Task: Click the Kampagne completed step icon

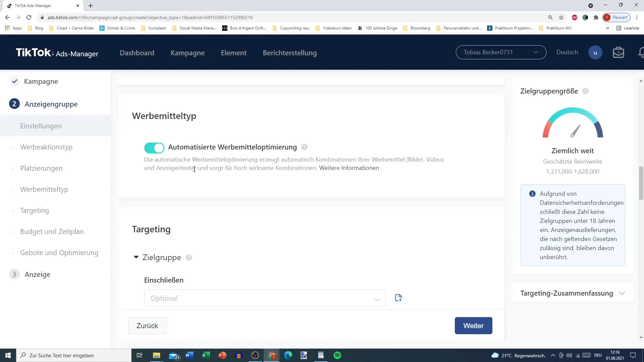Action: [x=15, y=81]
